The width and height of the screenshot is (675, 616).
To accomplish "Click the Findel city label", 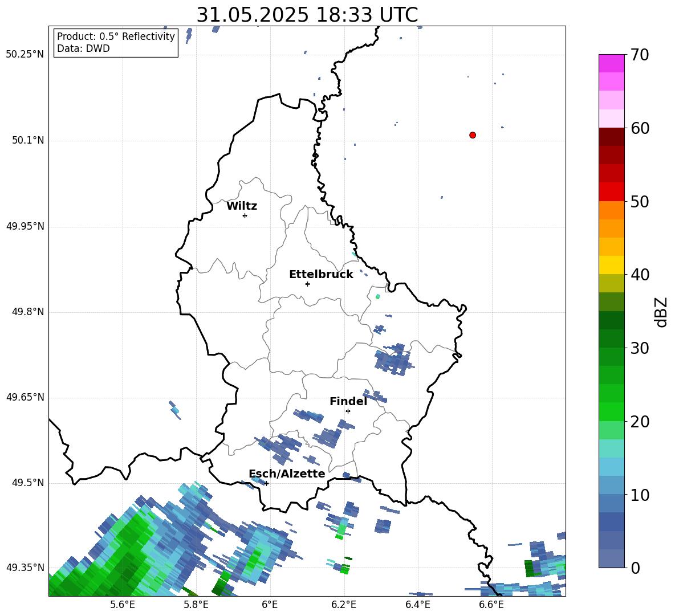I will pyautogui.click(x=348, y=401).
